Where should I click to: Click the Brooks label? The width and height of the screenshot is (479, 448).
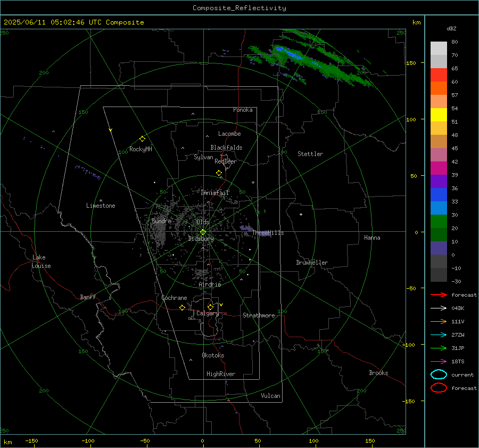click(378, 373)
